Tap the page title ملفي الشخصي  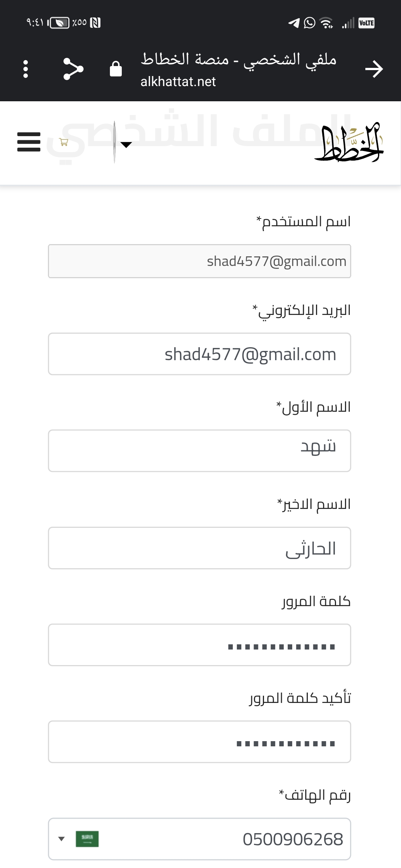[x=290, y=59]
